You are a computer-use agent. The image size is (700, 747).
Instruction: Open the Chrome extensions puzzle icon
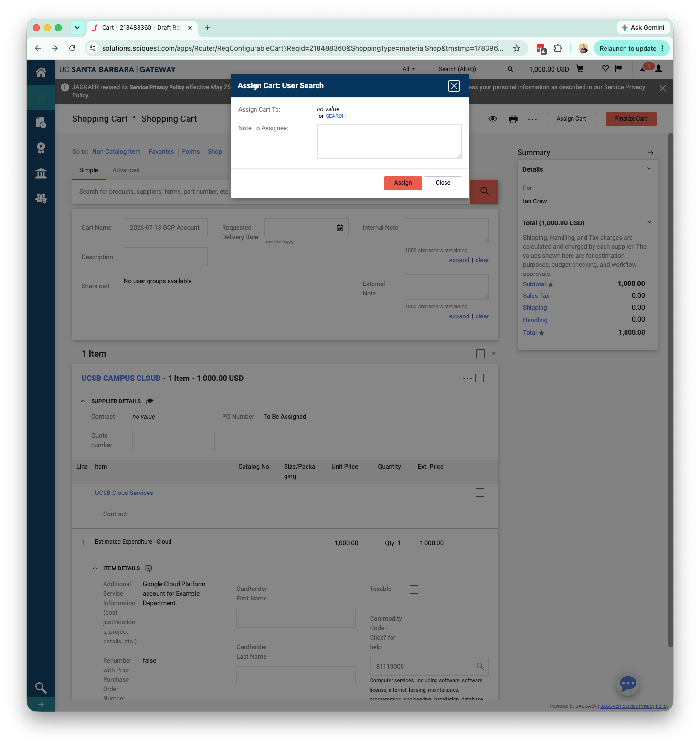(558, 48)
